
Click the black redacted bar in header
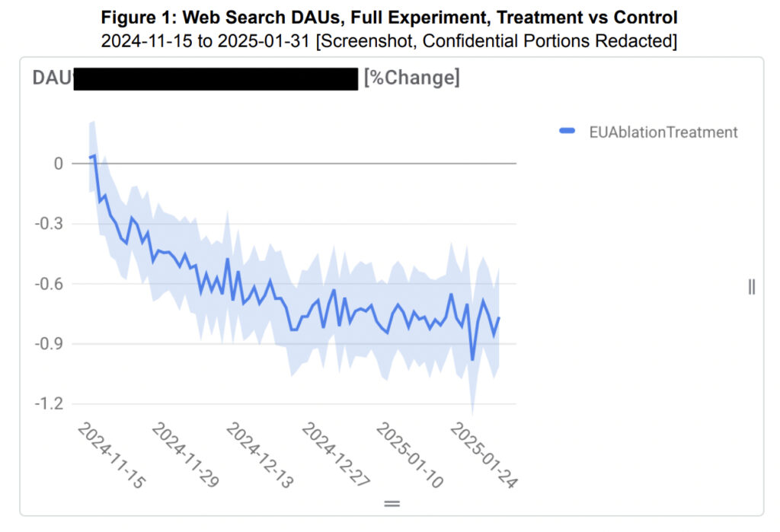[x=216, y=78]
